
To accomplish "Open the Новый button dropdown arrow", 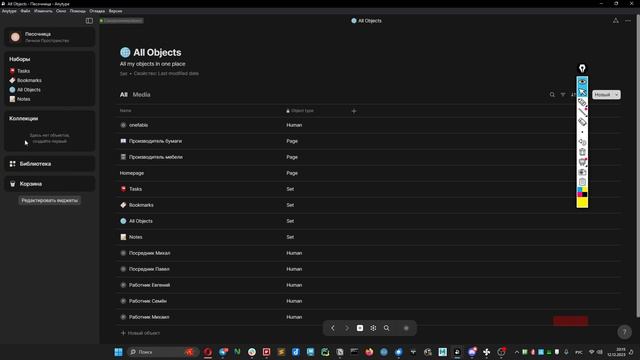I will tap(616, 95).
